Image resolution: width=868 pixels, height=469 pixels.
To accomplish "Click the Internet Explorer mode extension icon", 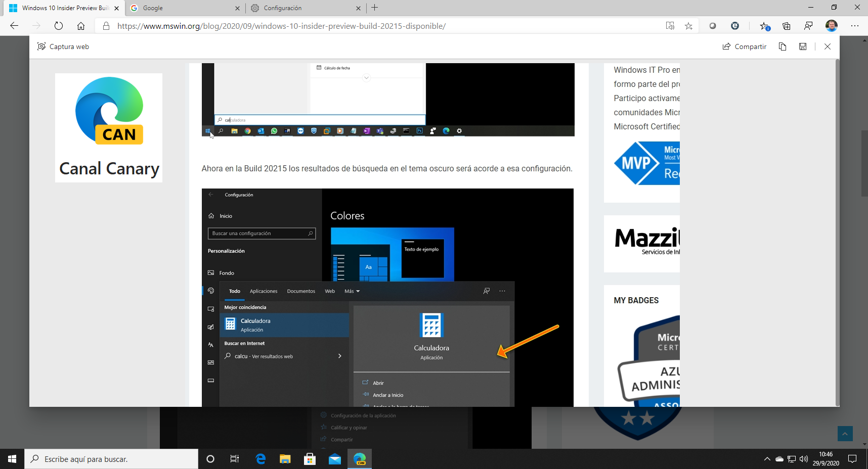I will click(x=735, y=26).
